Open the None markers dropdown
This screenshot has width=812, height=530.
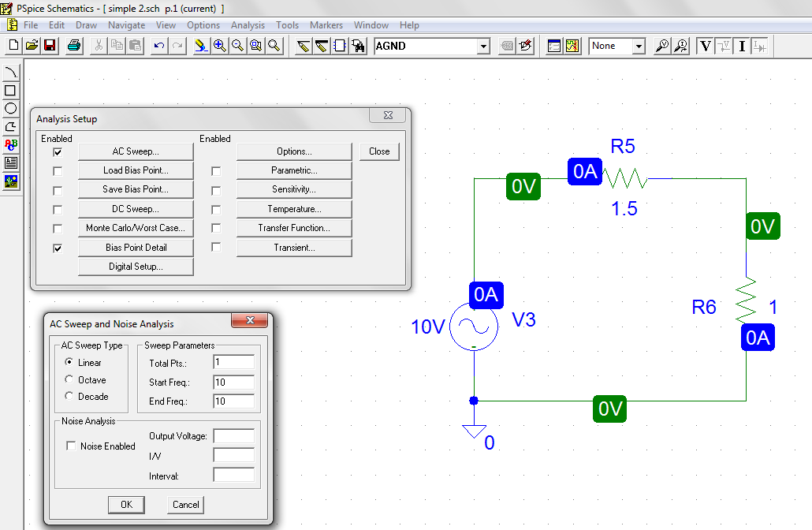(637, 46)
